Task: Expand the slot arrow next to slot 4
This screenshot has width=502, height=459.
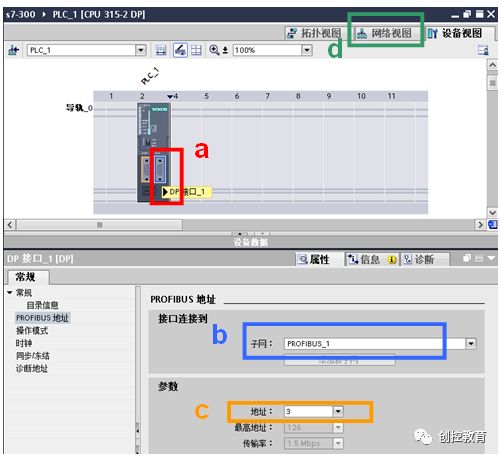Action: (170, 96)
